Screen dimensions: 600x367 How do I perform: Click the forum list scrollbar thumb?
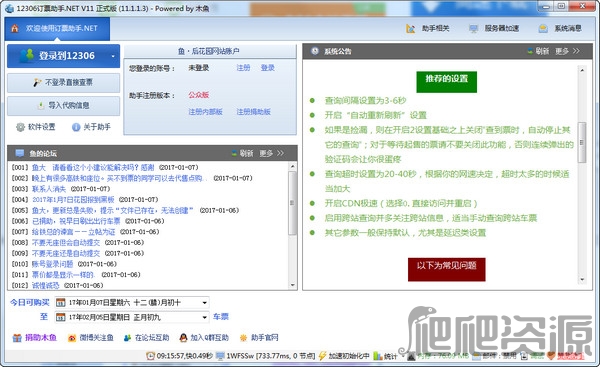tap(292, 203)
